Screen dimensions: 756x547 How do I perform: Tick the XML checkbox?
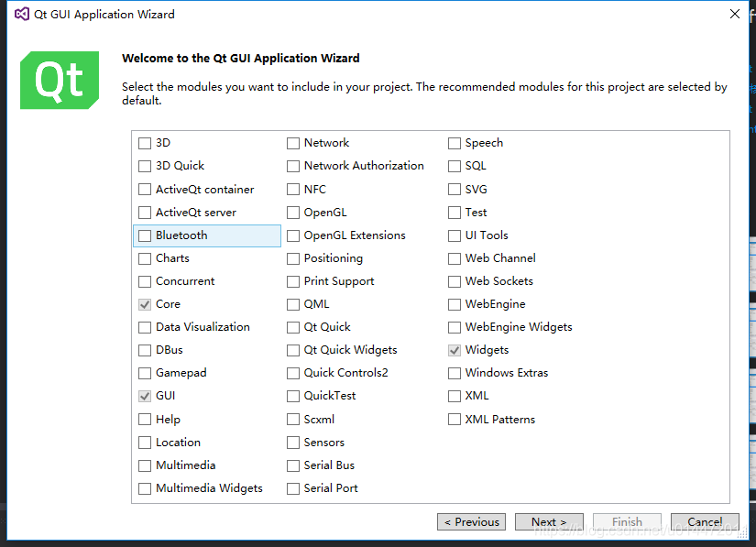(455, 396)
